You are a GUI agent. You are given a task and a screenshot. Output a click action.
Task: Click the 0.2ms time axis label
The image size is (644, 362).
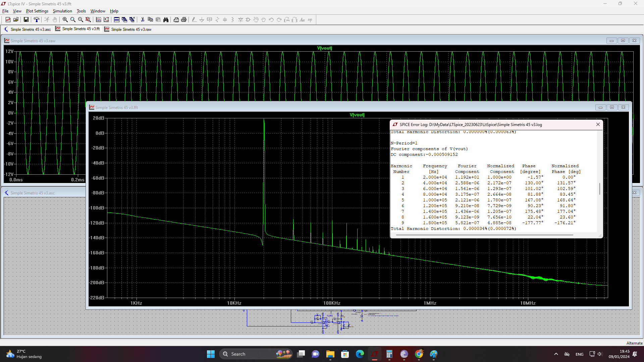point(77,180)
